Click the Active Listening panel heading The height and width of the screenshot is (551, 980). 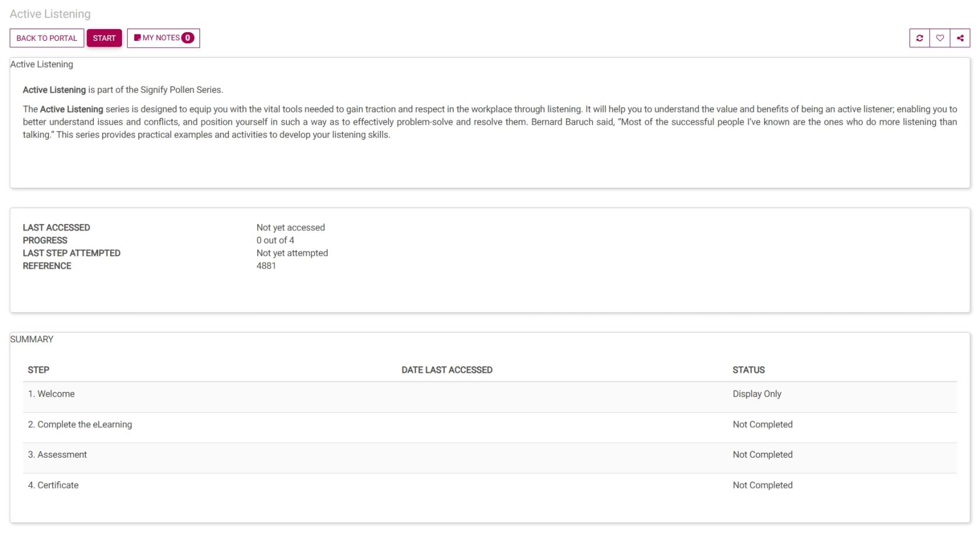[x=41, y=64]
